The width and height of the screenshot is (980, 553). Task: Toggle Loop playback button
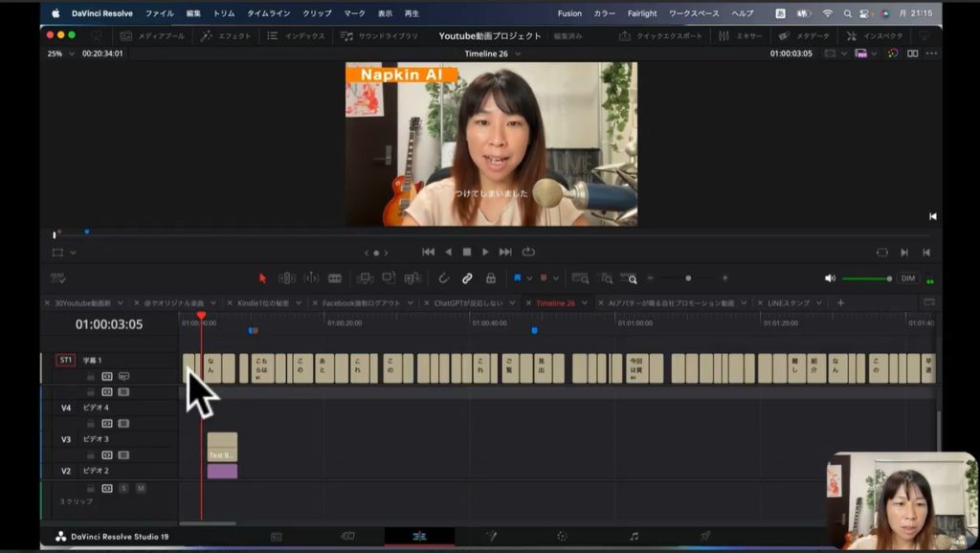click(528, 253)
